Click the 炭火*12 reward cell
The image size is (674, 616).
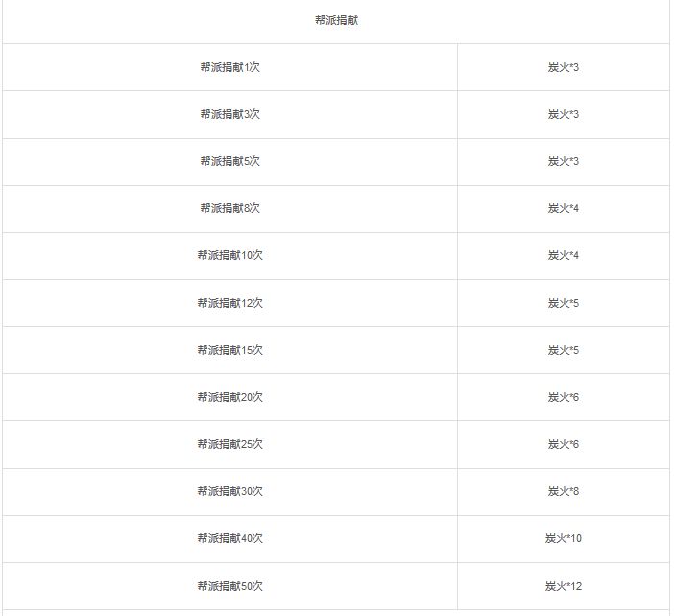tap(563, 586)
